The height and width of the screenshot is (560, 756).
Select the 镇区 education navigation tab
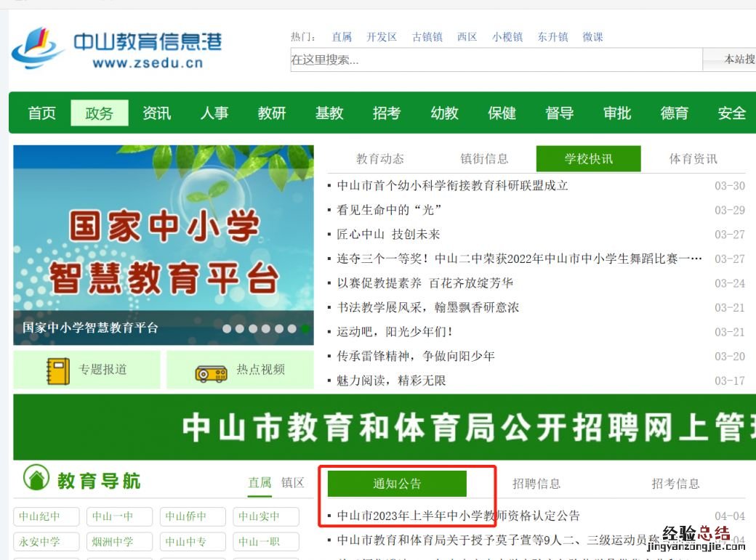point(293,482)
